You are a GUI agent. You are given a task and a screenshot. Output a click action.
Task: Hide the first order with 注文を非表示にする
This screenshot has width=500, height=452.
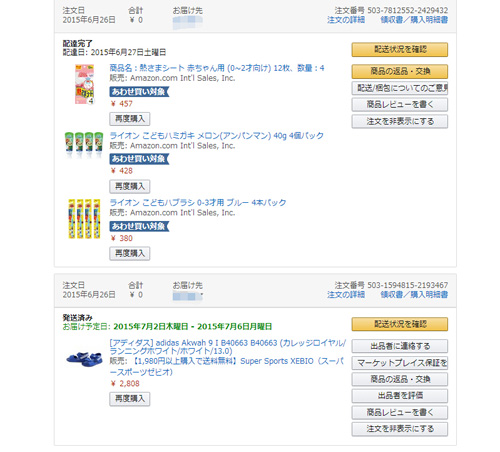[400, 121]
